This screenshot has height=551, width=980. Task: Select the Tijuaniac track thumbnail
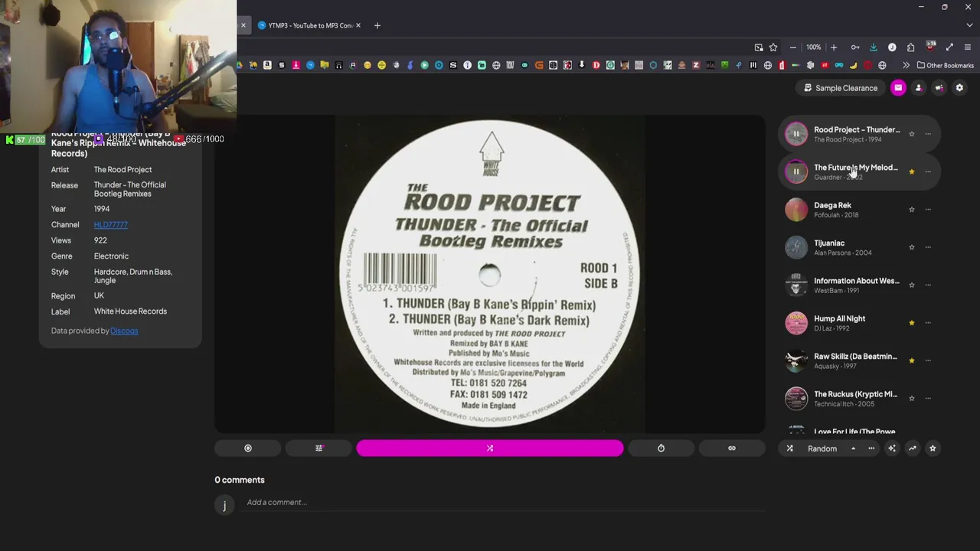[796, 247]
